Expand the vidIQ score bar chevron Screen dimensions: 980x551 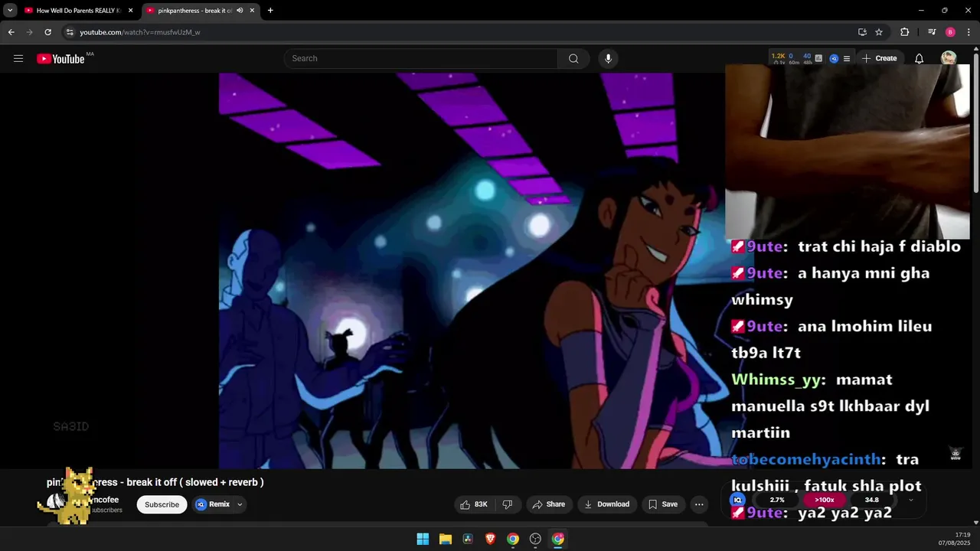tap(910, 500)
